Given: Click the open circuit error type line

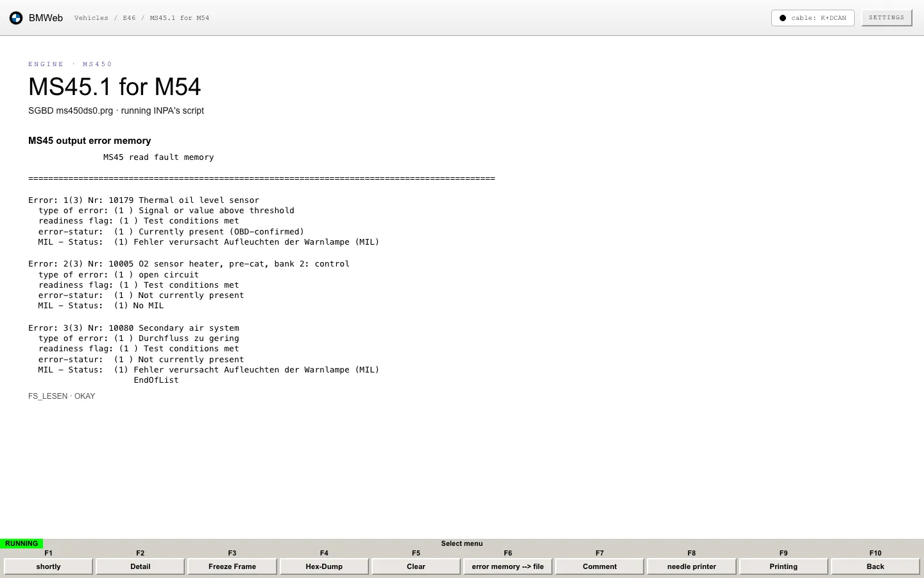Looking at the screenshot, I should coord(119,275).
